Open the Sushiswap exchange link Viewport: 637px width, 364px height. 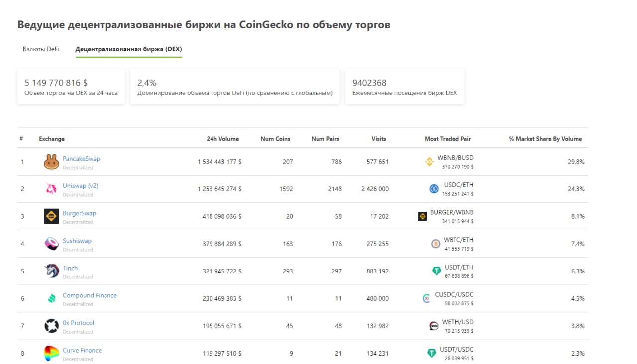(x=77, y=241)
